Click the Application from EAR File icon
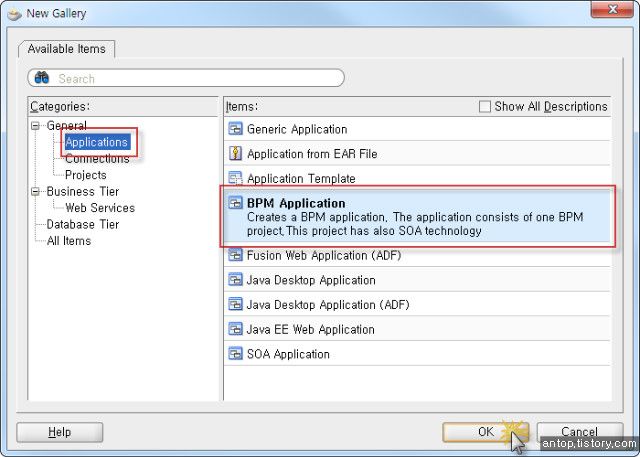Image resolution: width=640 pixels, height=457 pixels. (x=235, y=153)
